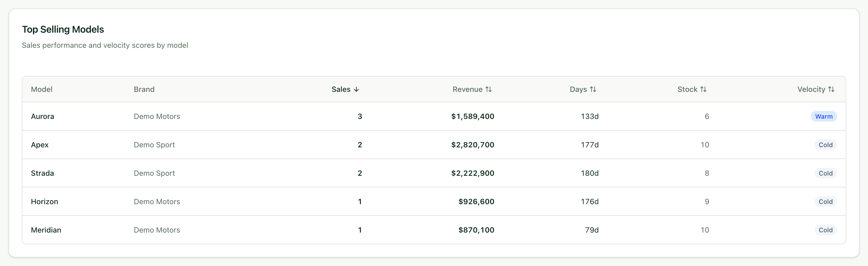Click the sales count 3 for Aurora
This screenshot has width=868, height=266.
(360, 116)
